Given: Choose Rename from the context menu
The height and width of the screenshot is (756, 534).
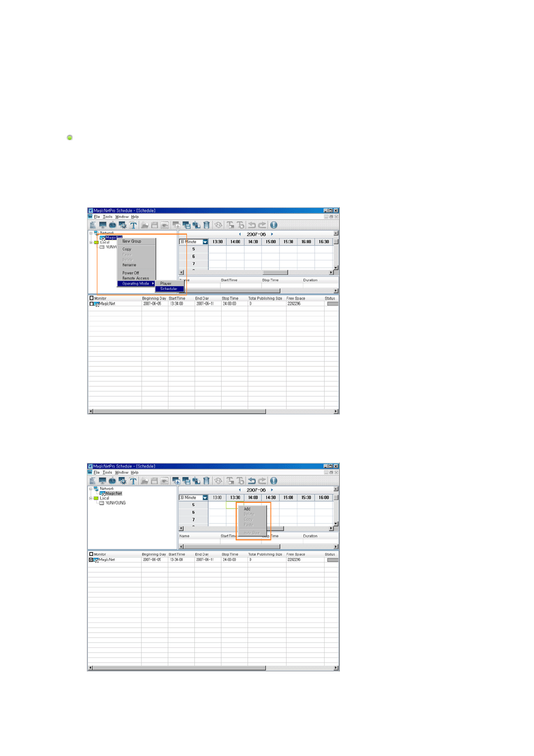Looking at the screenshot, I should point(136,265).
